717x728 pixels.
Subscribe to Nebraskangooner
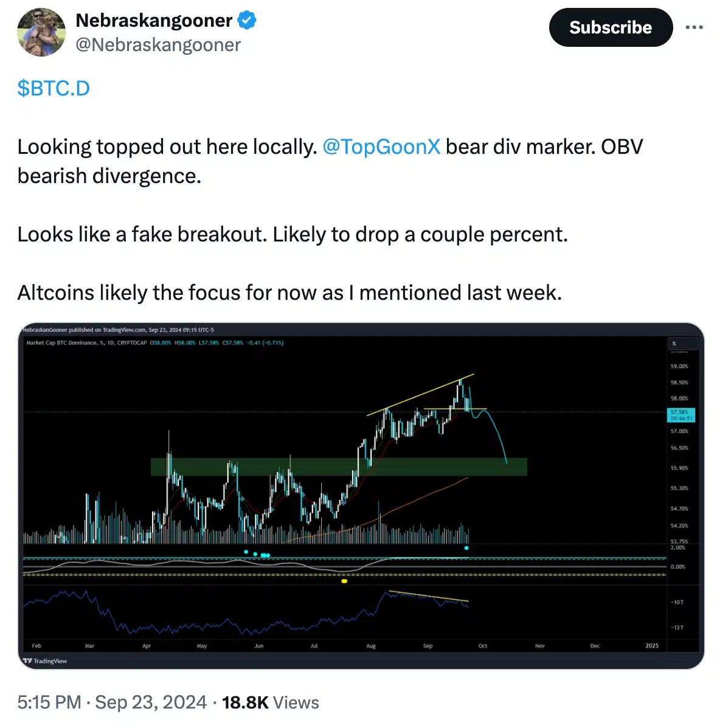(x=611, y=27)
